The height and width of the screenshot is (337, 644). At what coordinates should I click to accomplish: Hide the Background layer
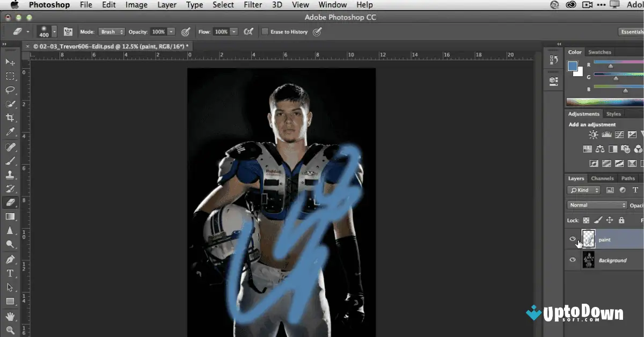[572, 260]
